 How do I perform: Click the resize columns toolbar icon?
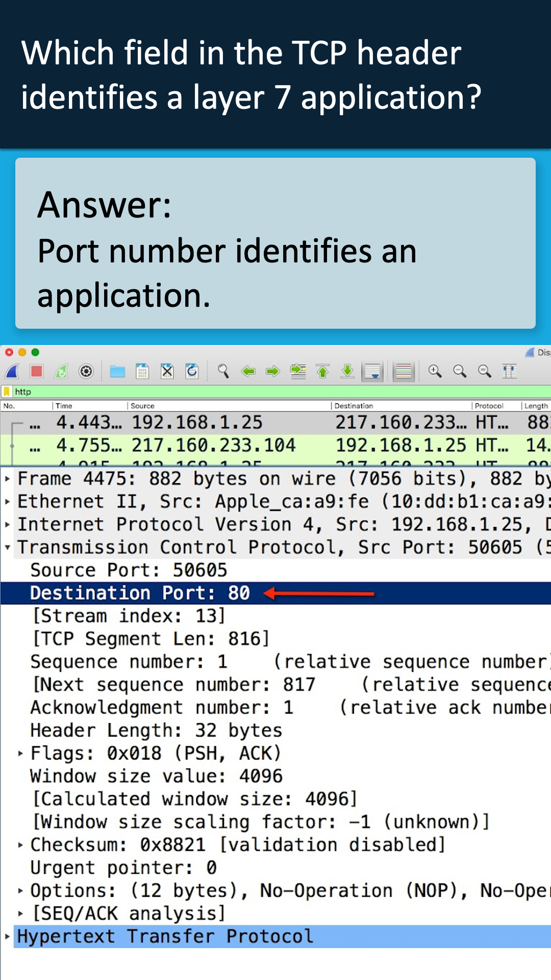(509, 371)
